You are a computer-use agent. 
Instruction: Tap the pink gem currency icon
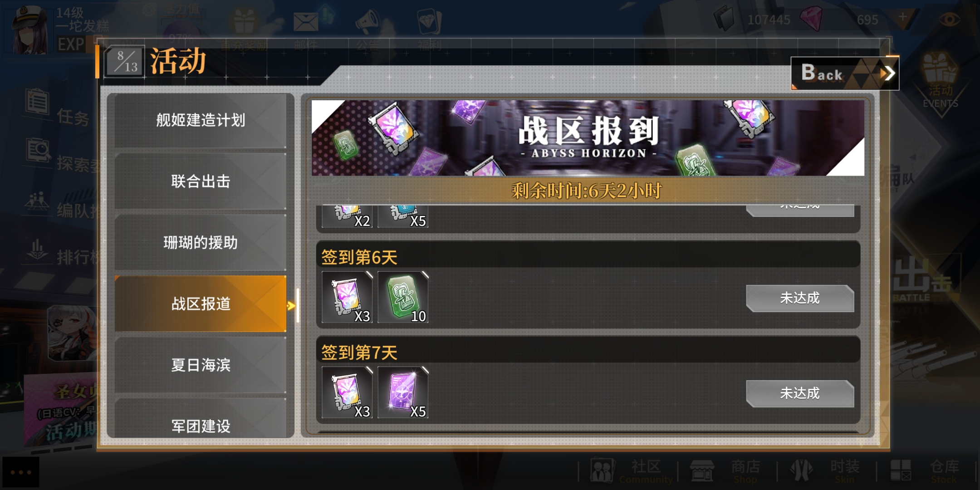[812, 19]
